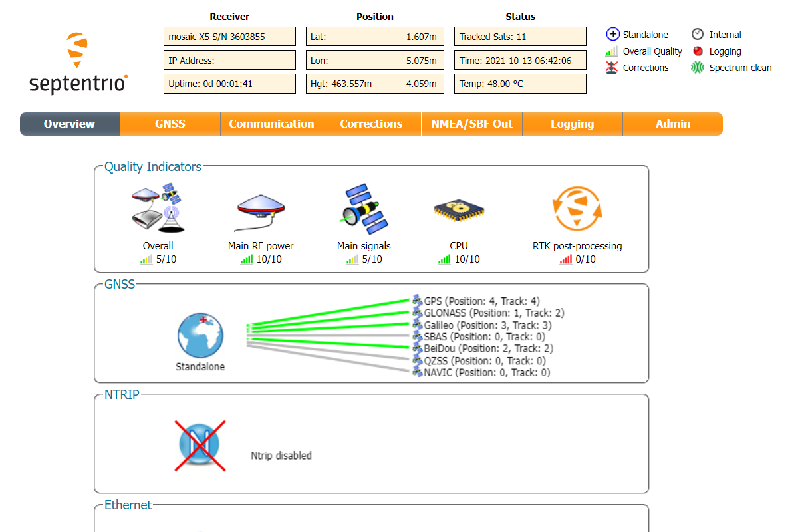798x532 pixels.
Task: Click the Corrections status icon
Action: coord(612,68)
